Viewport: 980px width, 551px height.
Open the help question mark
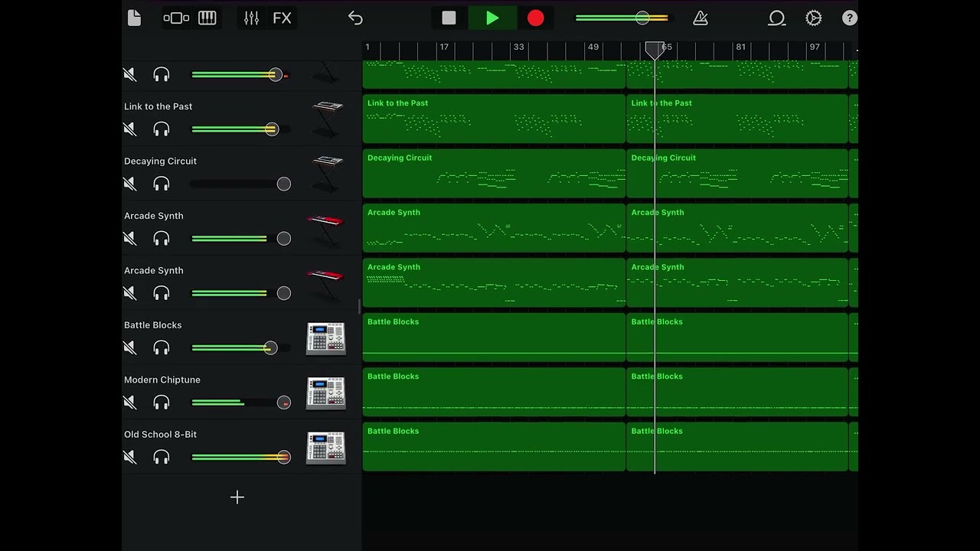(x=849, y=18)
